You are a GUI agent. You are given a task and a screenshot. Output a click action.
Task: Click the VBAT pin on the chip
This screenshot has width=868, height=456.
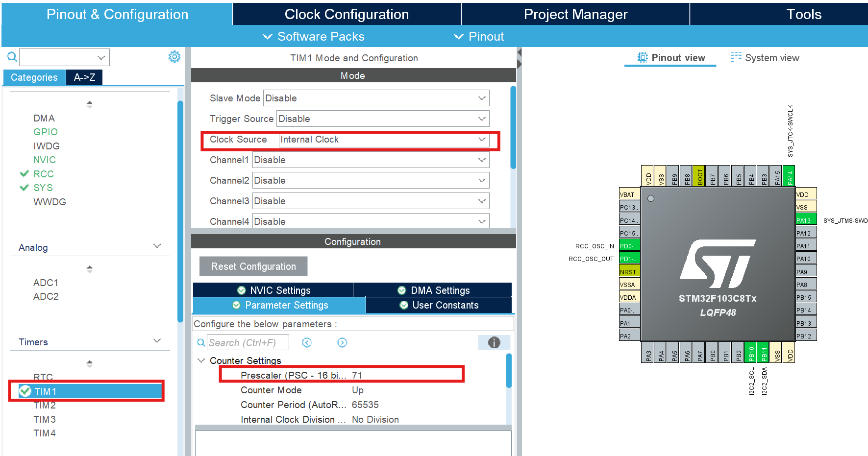[630, 194]
